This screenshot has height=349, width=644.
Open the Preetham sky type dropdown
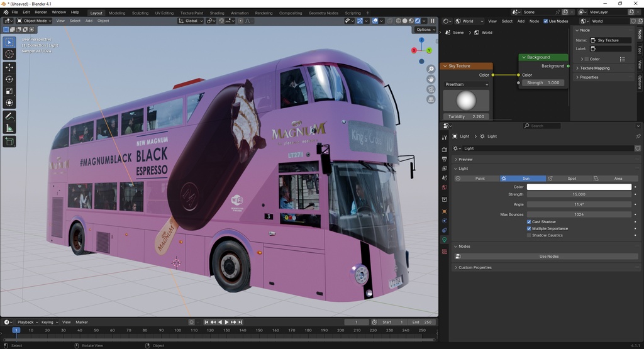click(466, 84)
